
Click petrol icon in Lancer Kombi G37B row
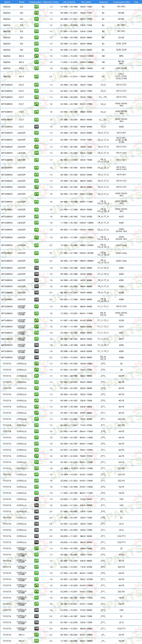pos(36,320)
